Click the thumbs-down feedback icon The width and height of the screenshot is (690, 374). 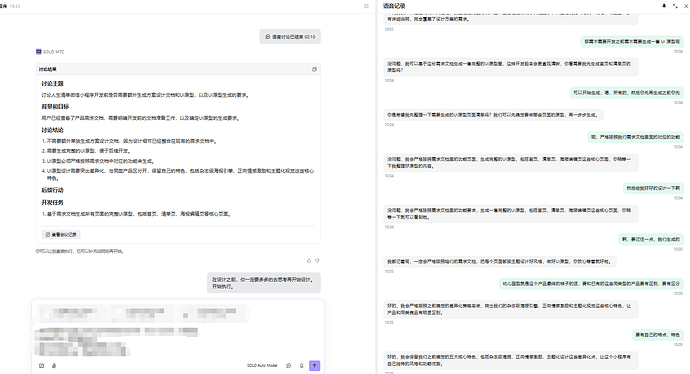[317, 261]
